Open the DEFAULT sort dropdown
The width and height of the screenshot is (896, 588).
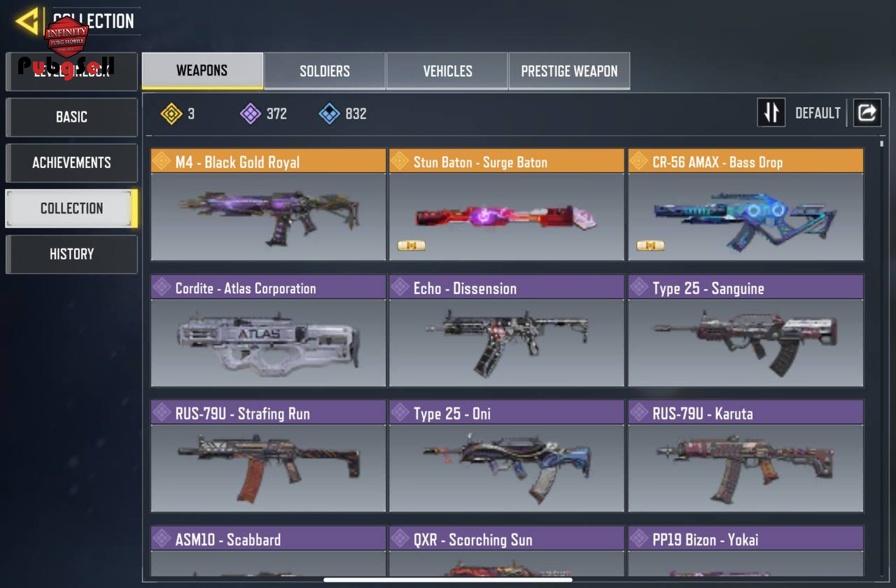pyautogui.click(x=818, y=113)
